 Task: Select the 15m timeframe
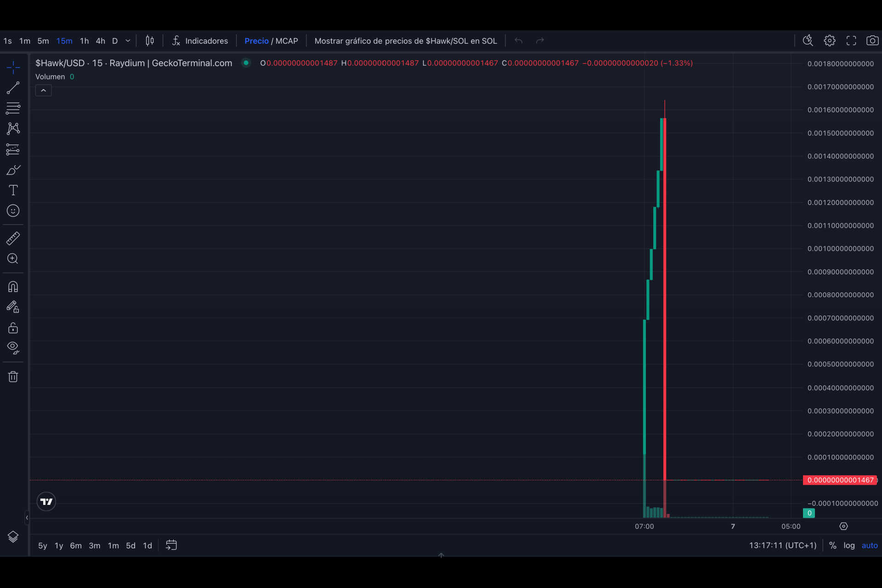pos(64,41)
